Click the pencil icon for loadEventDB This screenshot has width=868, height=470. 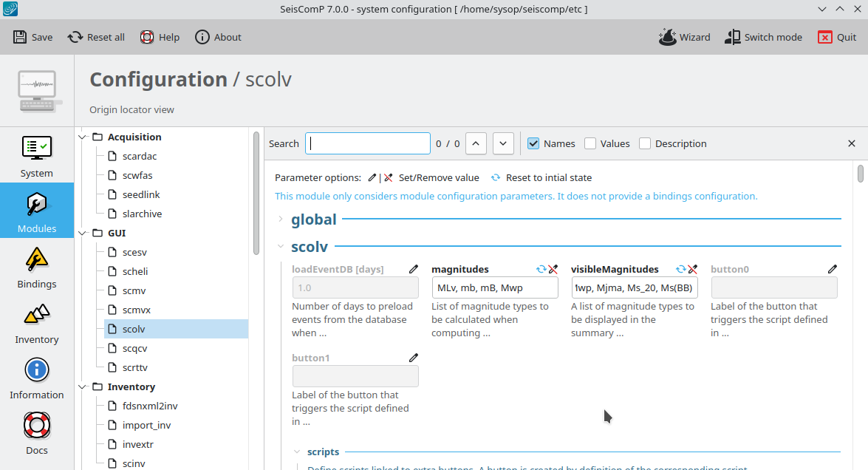(414, 270)
